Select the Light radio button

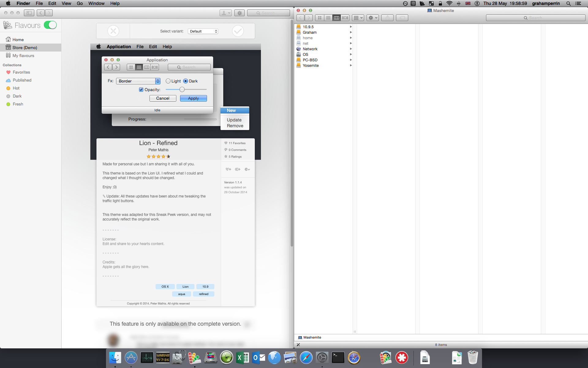coord(168,81)
